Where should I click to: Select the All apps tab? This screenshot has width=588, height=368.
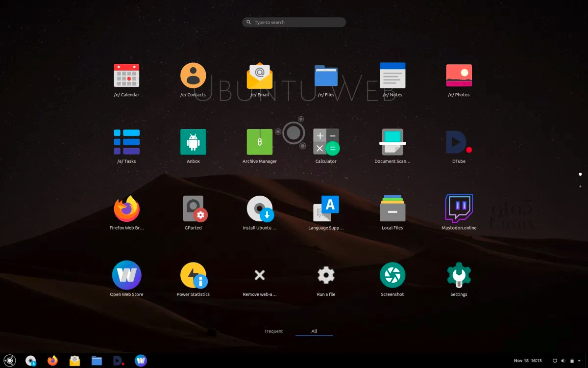(314, 331)
